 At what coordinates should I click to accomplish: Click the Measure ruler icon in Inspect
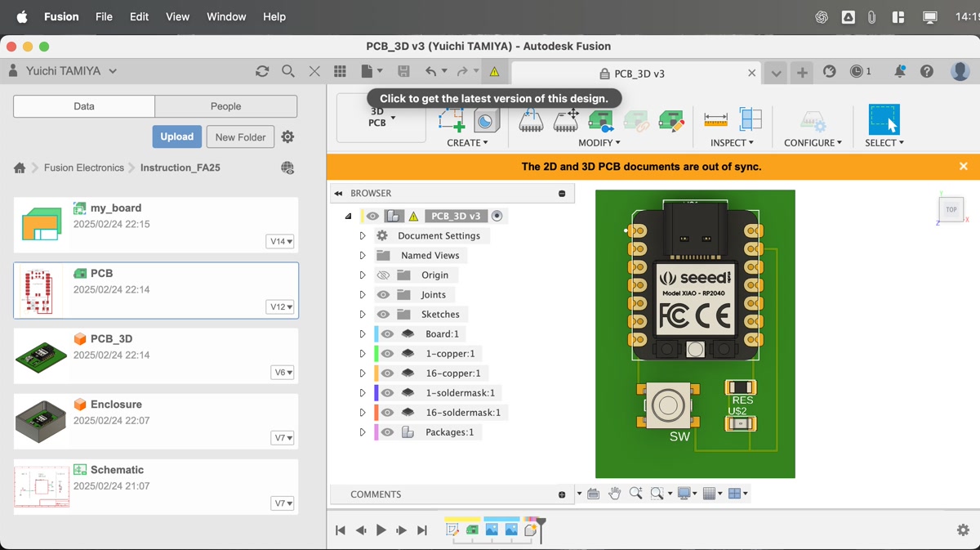pyautogui.click(x=715, y=120)
